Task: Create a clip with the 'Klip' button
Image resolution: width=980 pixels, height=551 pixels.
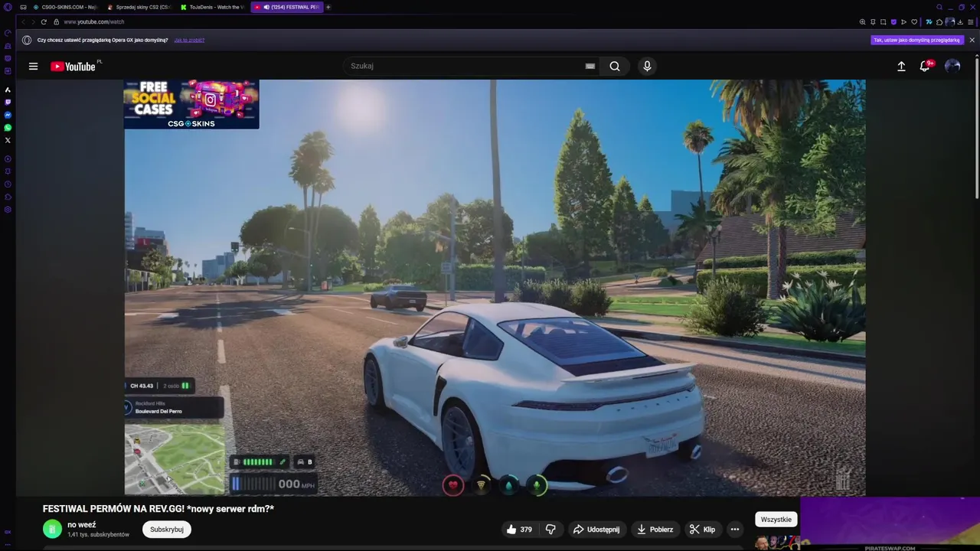Action: click(x=702, y=529)
